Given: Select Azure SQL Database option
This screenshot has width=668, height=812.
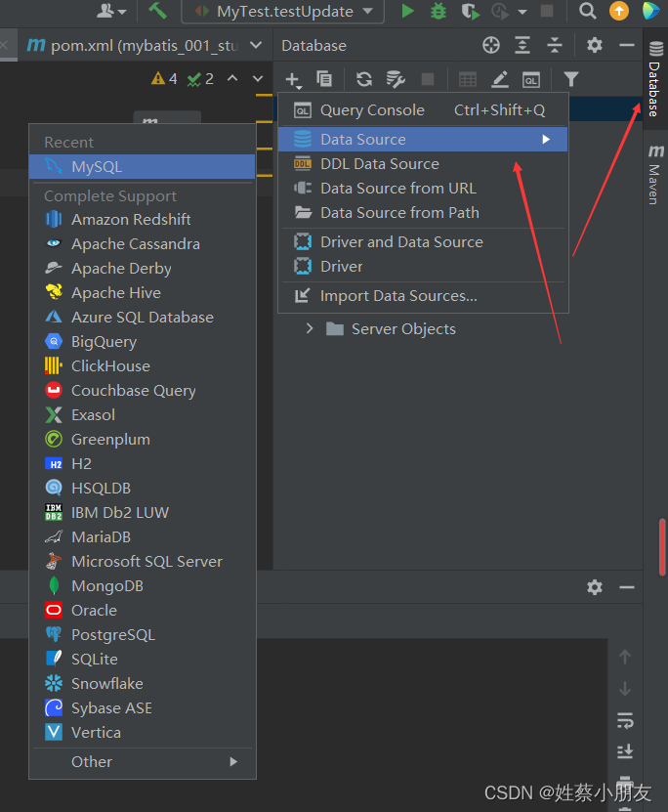Looking at the screenshot, I should coord(143,317).
